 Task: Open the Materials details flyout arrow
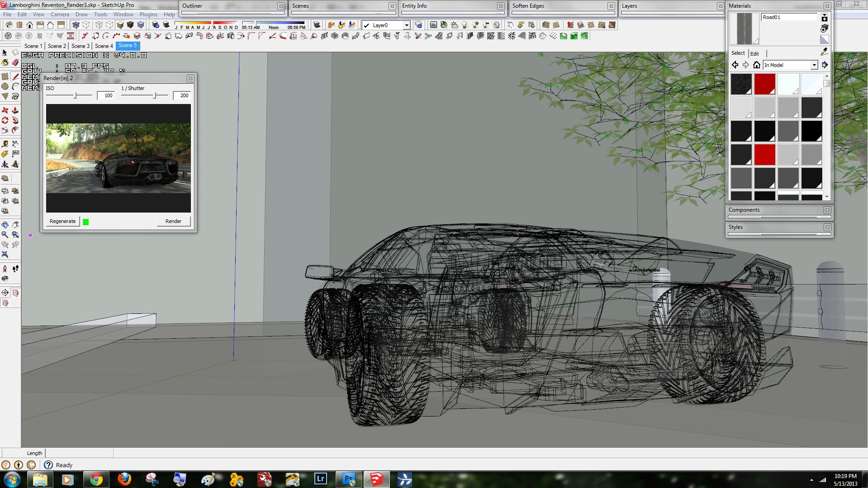point(825,65)
